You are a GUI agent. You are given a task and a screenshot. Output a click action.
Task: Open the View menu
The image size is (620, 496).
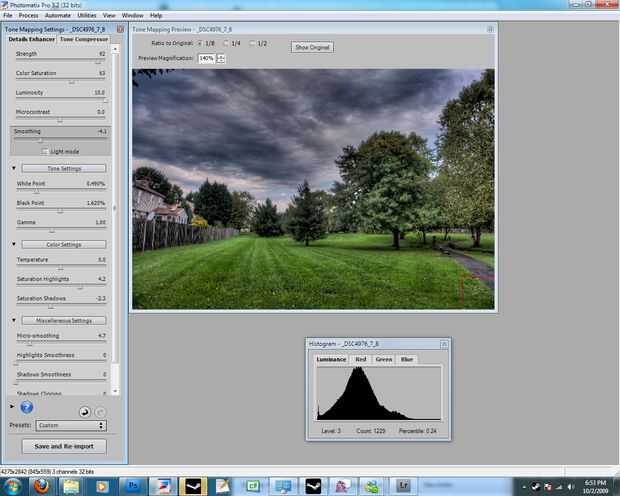click(109, 15)
